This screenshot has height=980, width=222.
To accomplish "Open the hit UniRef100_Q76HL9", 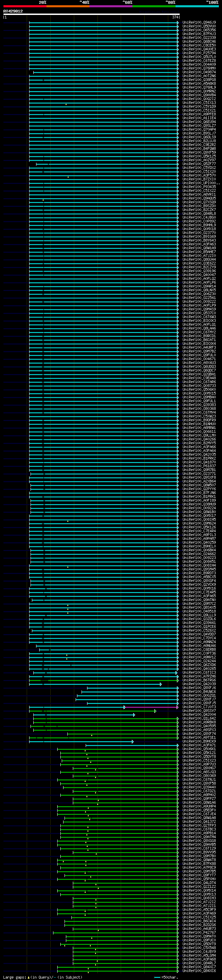I will 199,88.
